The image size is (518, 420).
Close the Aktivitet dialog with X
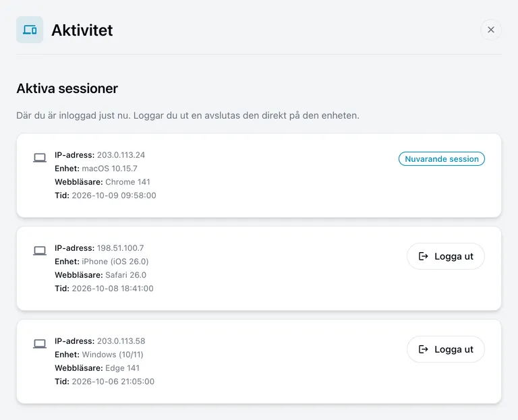click(491, 30)
